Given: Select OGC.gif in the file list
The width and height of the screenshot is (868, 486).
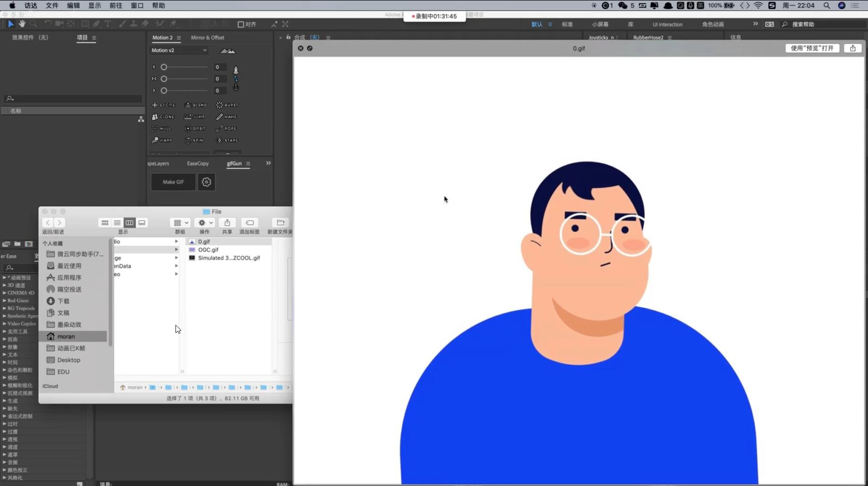Looking at the screenshot, I should click(x=208, y=250).
